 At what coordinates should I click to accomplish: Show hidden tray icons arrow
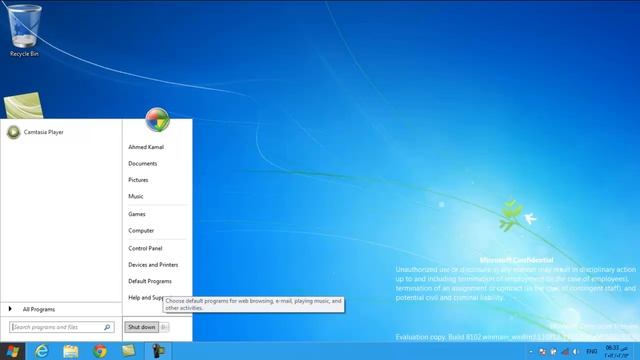531,351
